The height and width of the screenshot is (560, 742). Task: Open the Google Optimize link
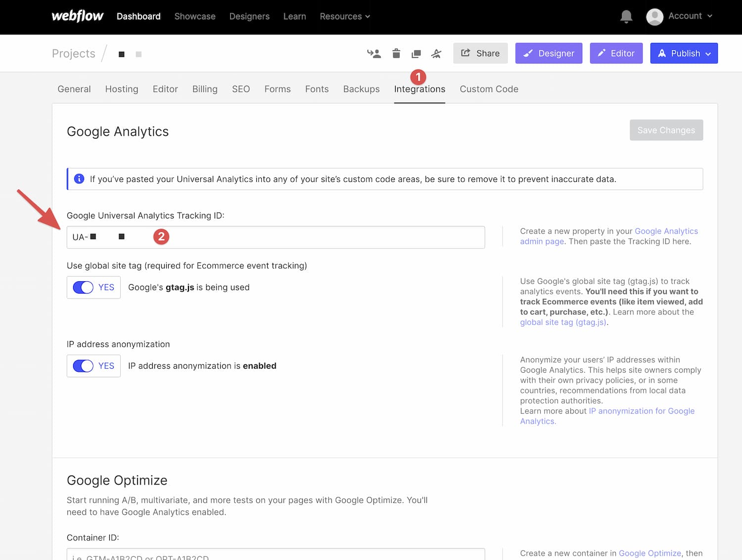point(650,553)
